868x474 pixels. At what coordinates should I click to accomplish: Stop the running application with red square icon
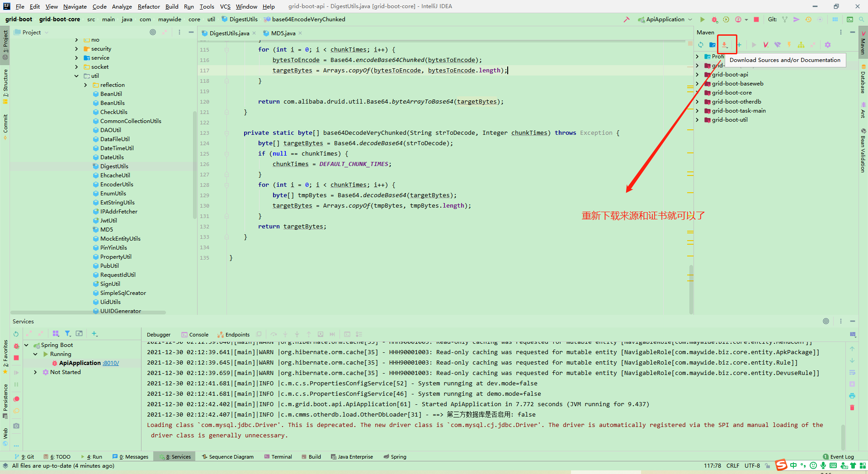(x=756, y=19)
